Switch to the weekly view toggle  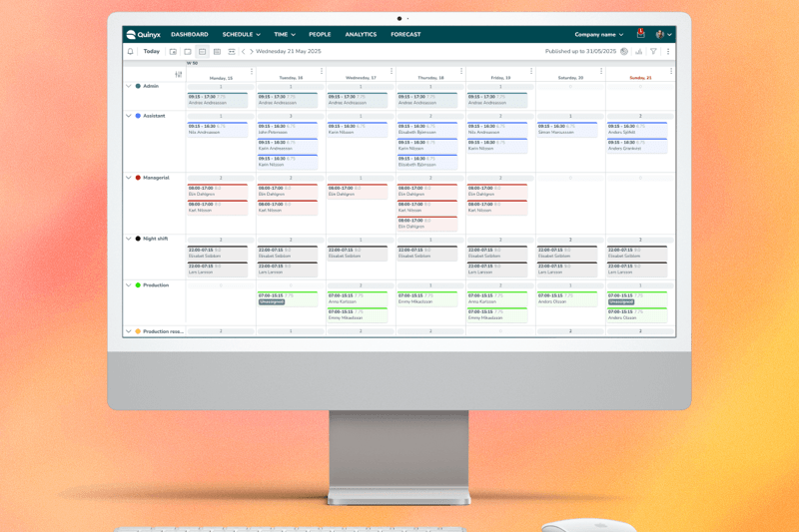tap(202, 51)
